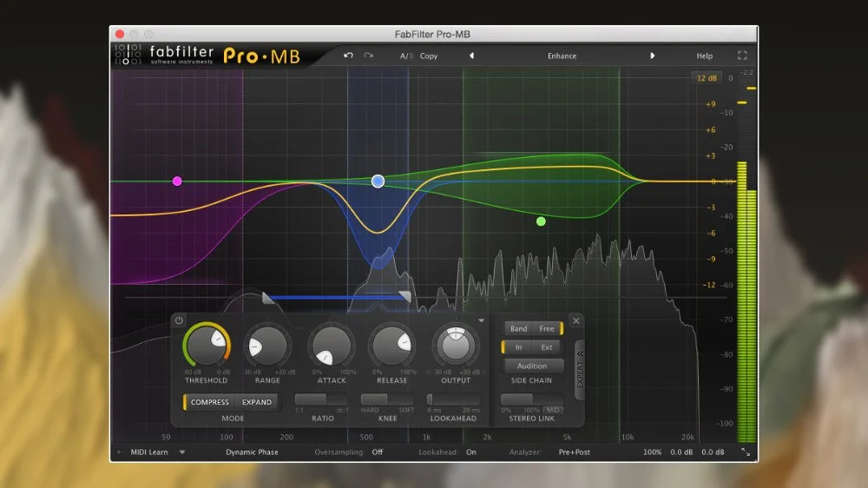Click the Knee slider
This screenshot has width=868, height=488.
coord(387,399)
